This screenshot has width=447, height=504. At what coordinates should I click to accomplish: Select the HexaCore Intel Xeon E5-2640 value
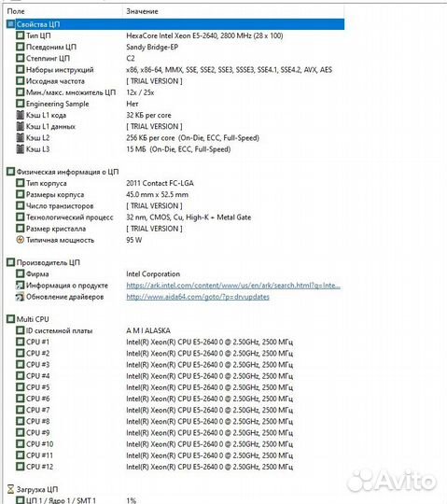tap(204, 35)
